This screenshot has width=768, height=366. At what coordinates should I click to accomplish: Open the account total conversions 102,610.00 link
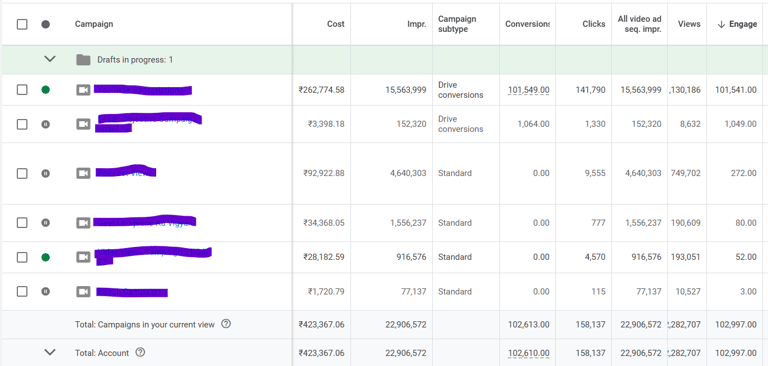click(x=528, y=353)
